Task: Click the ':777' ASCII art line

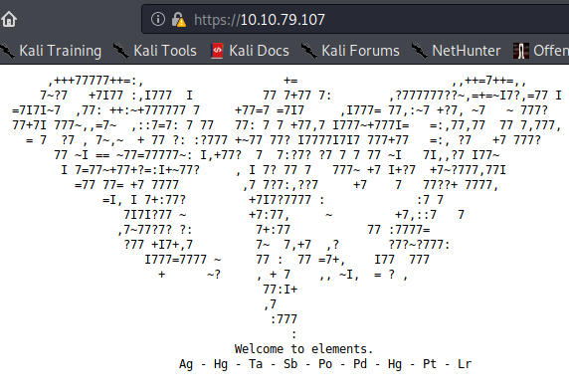Action: pyautogui.click(x=284, y=319)
